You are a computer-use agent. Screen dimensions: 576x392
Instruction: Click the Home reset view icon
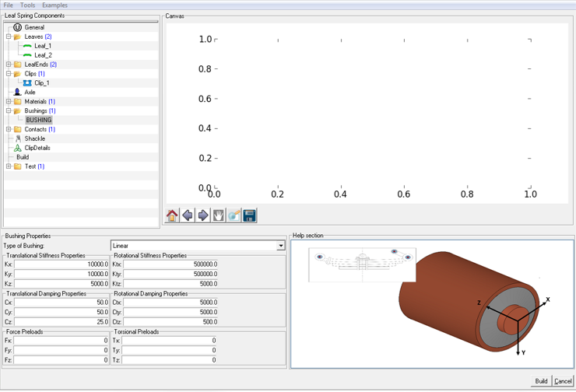172,215
